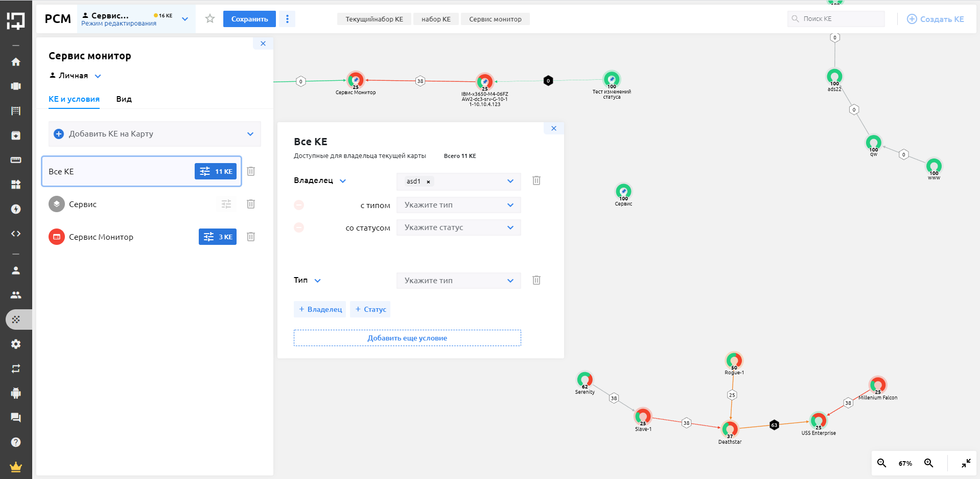
Task: Select the Текущийнабор КЕ tab
Action: pyautogui.click(x=374, y=19)
